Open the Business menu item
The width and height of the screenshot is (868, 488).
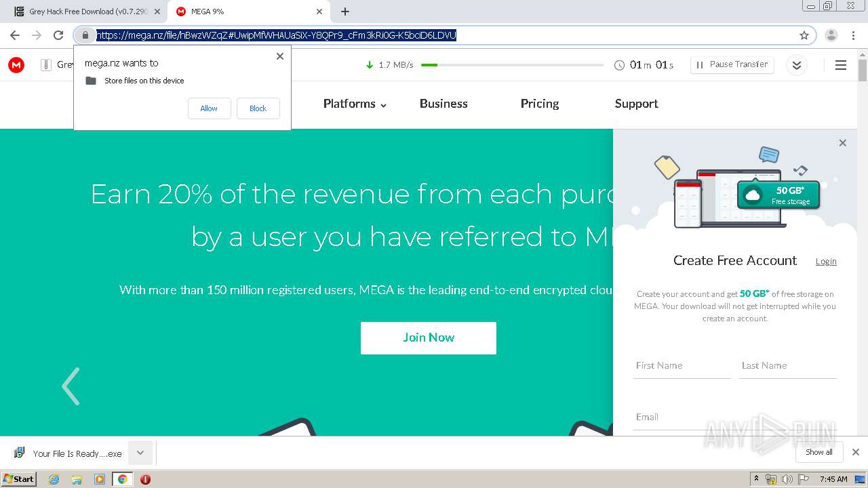[443, 104]
